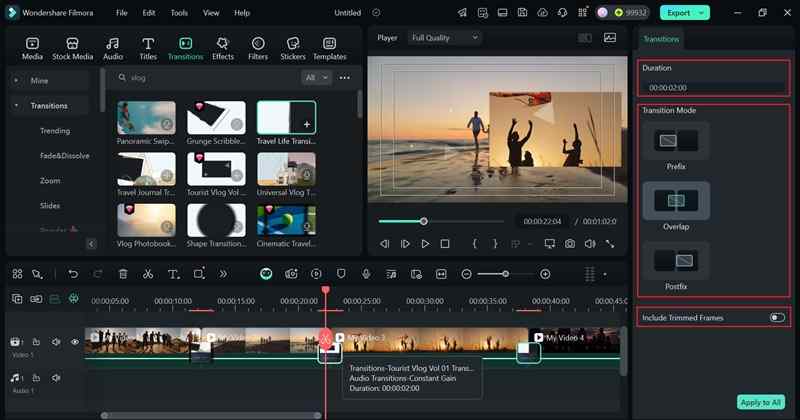The image size is (800, 420).
Task: Expand more timeline tools
Action: [223, 274]
